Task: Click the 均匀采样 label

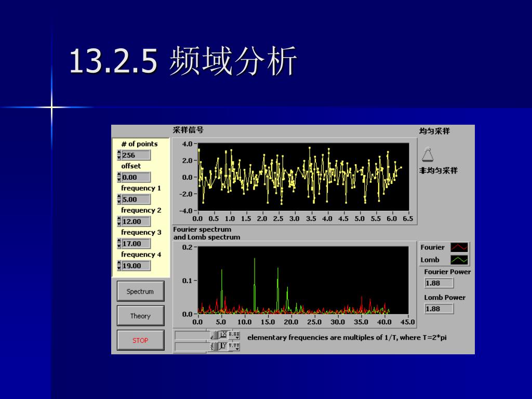Action: click(435, 131)
